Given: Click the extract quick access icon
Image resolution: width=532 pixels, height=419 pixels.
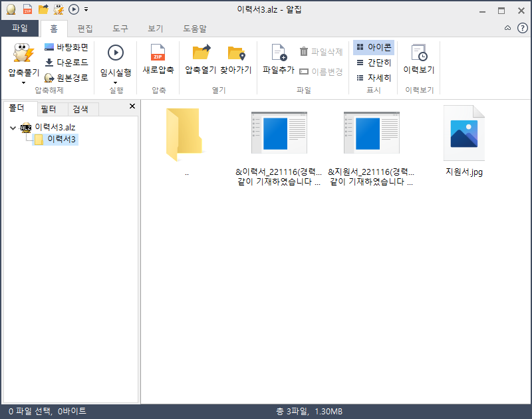Looking at the screenshot, I should (x=59, y=9).
